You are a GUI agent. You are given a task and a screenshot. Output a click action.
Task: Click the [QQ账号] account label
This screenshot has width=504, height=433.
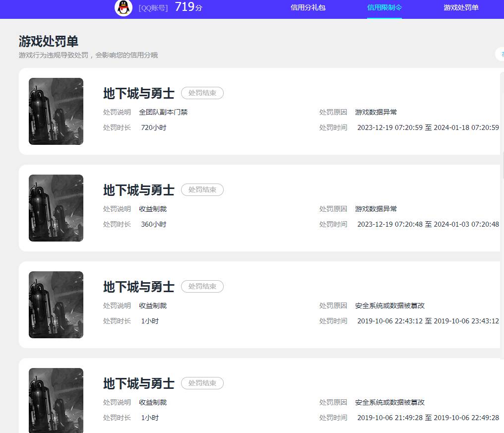coord(153,8)
